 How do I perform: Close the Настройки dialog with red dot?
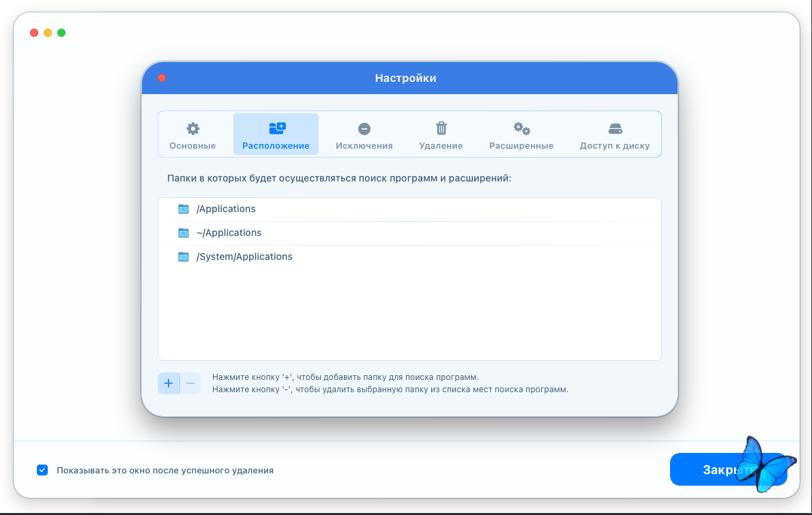point(162,78)
